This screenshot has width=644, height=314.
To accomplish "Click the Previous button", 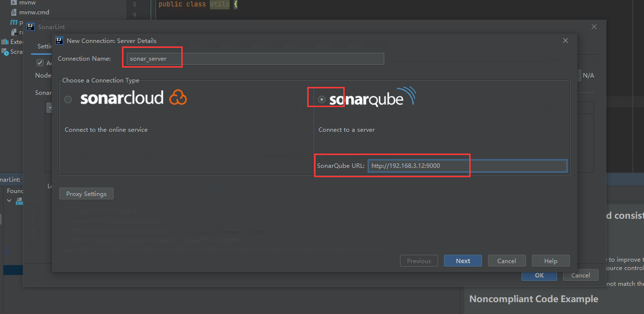I will pyautogui.click(x=419, y=261).
